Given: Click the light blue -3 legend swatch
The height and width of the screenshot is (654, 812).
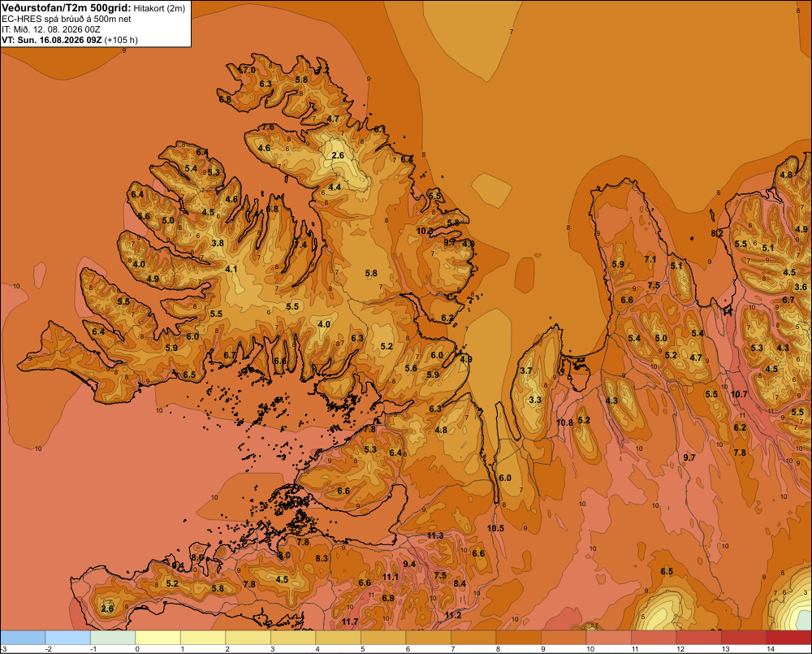Looking at the screenshot, I should click(23, 638).
